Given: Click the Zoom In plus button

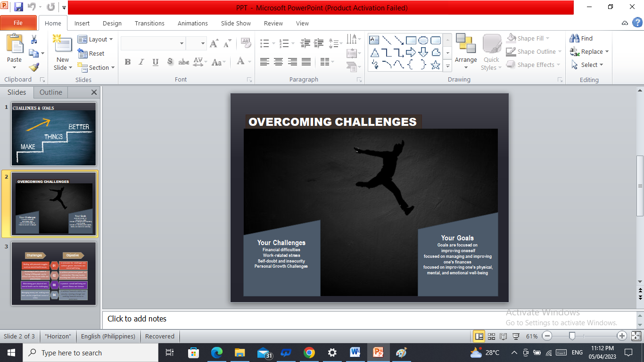Looking at the screenshot, I should point(622,336).
